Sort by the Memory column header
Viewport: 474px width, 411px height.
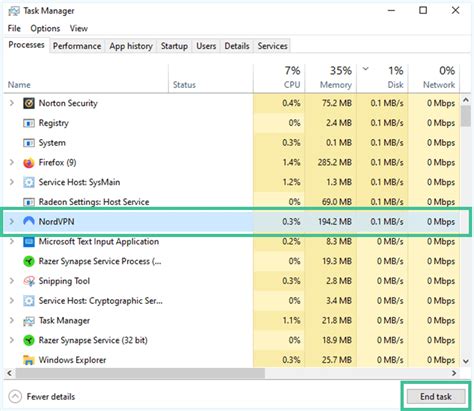pyautogui.click(x=330, y=78)
